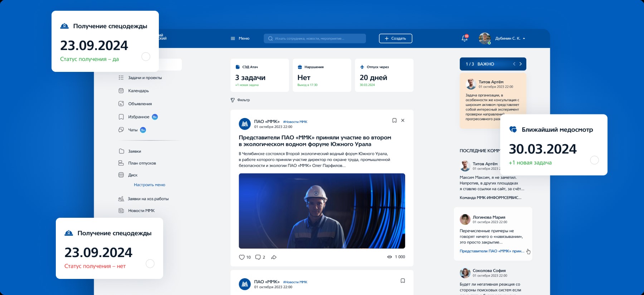The image size is (644, 295).
Task: Open Логинова Мария comment avatar
Action: pyautogui.click(x=465, y=219)
